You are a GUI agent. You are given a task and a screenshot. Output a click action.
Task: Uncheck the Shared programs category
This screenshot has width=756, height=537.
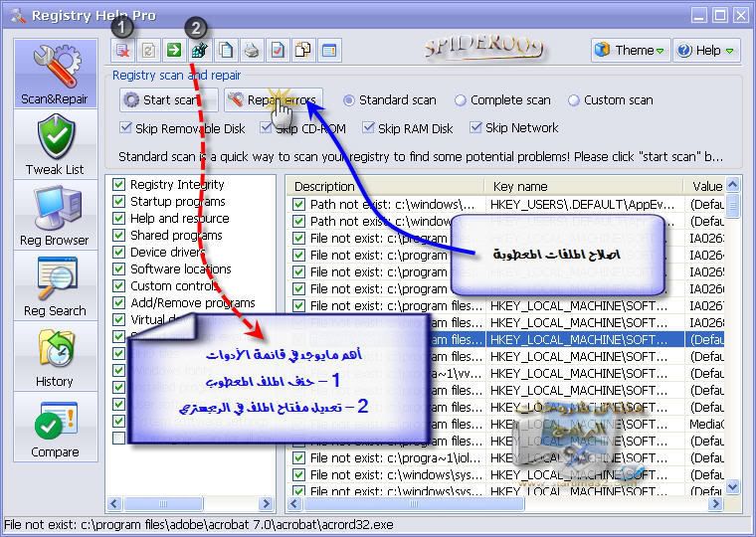pyautogui.click(x=118, y=235)
